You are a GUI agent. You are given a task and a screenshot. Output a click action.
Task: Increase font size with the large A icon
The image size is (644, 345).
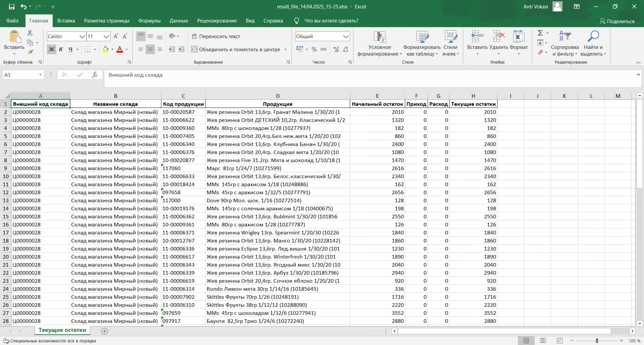pyautogui.click(x=116, y=36)
